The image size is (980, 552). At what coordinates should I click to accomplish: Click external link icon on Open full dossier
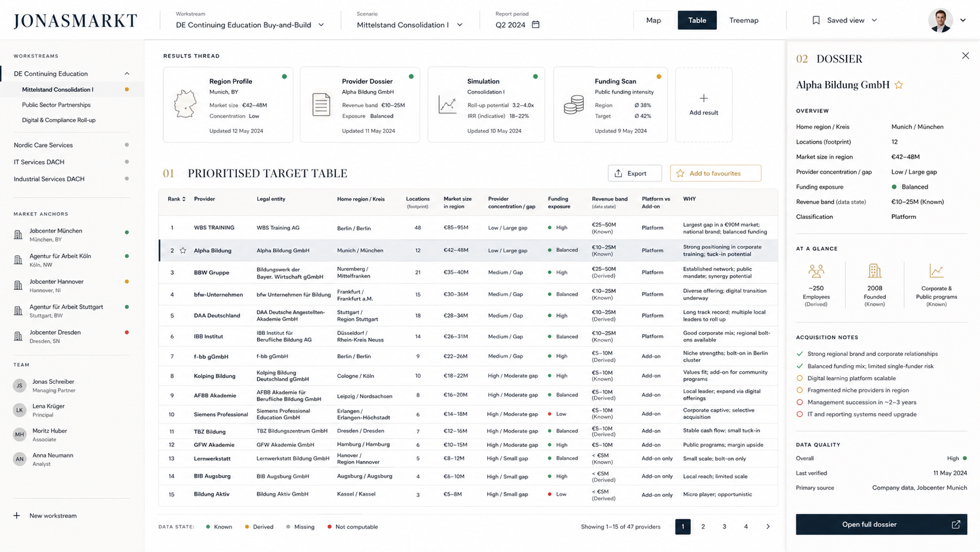click(955, 524)
